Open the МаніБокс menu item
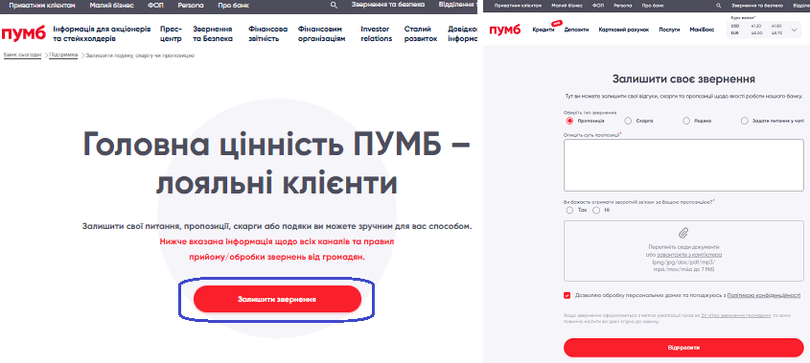Viewport: 810px width, 363px height. click(702, 30)
